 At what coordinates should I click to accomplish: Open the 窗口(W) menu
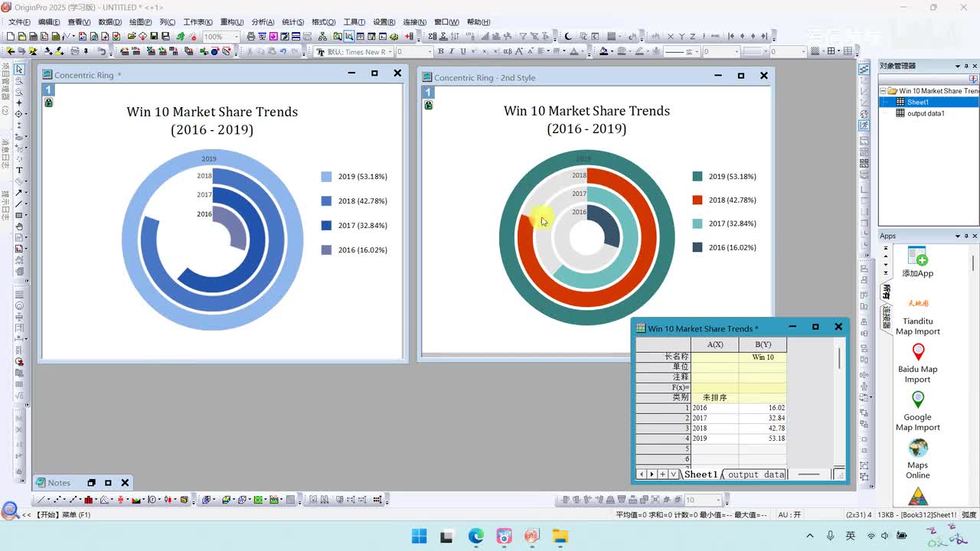point(446,22)
